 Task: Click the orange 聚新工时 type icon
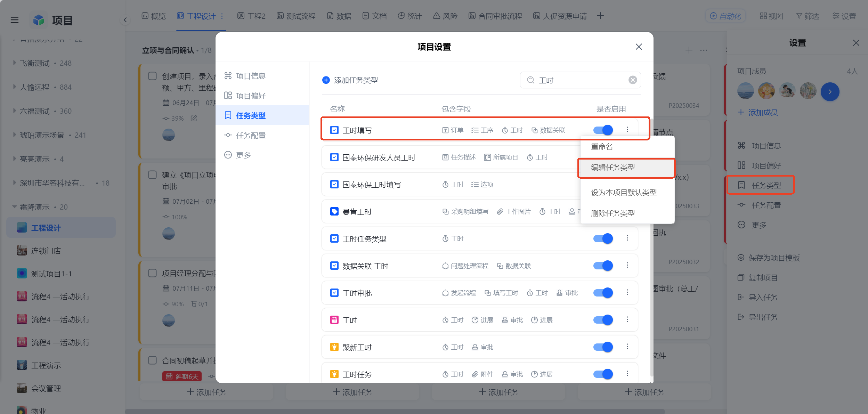pos(334,347)
